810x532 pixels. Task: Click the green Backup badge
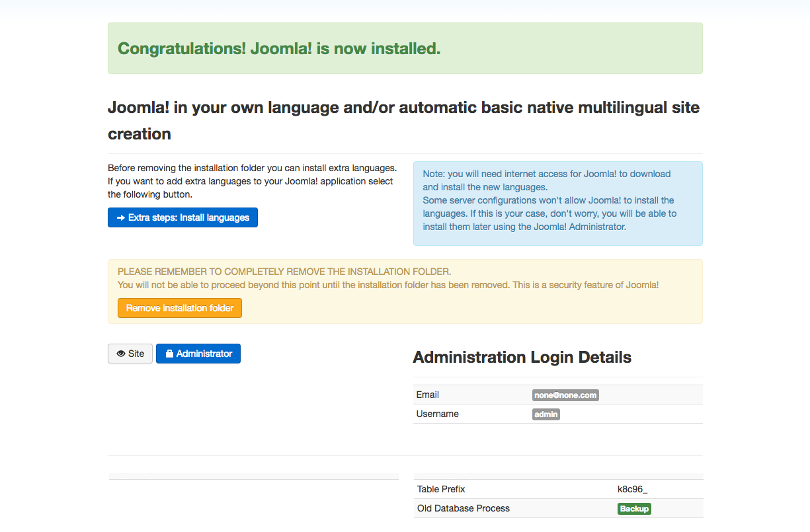pyautogui.click(x=634, y=509)
